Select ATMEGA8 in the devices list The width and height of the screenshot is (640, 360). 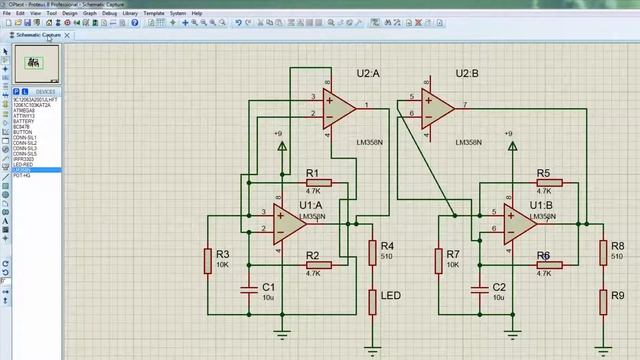pyautogui.click(x=24, y=111)
